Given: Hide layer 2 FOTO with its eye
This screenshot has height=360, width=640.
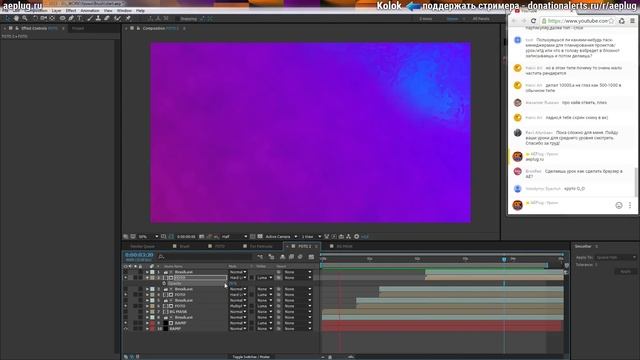Looking at the screenshot, I should [126, 278].
